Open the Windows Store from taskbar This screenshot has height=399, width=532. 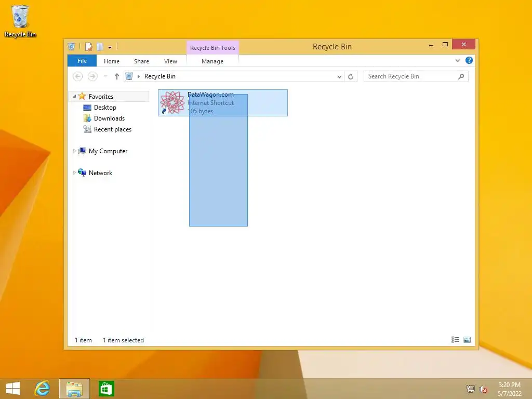(x=106, y=389)
